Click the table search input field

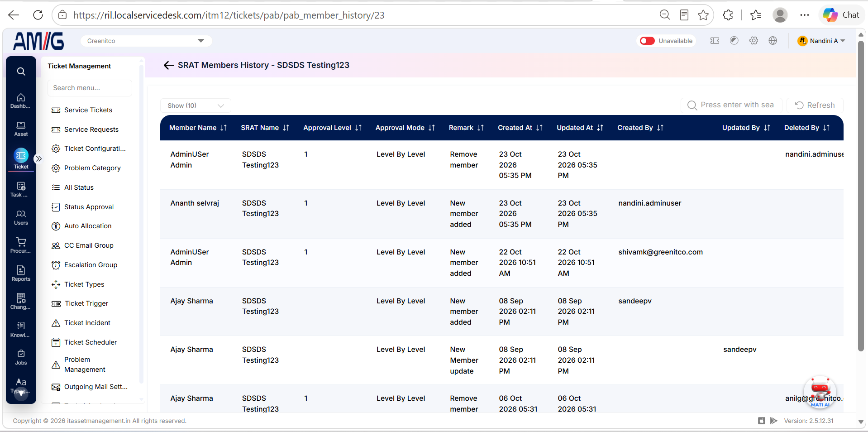[731, 105]
